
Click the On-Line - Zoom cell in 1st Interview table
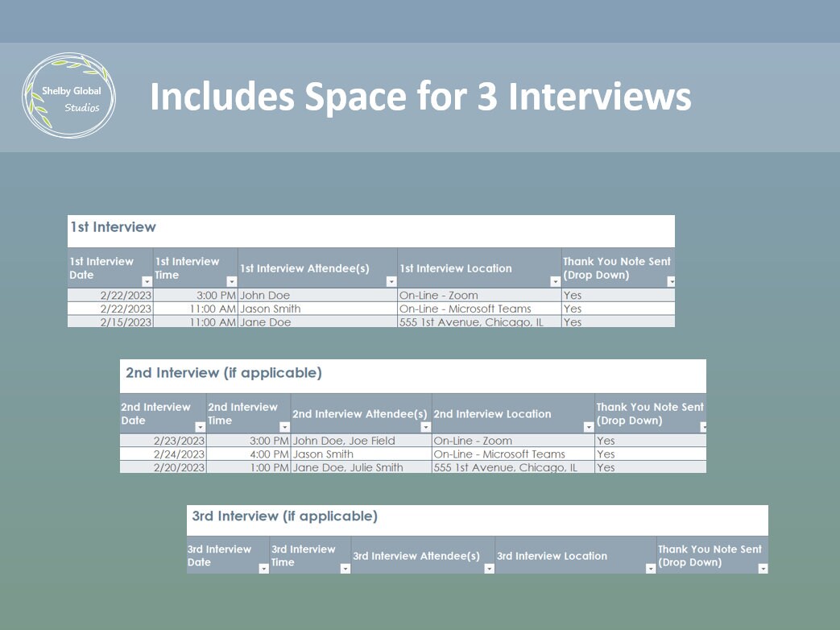(479, 295)
